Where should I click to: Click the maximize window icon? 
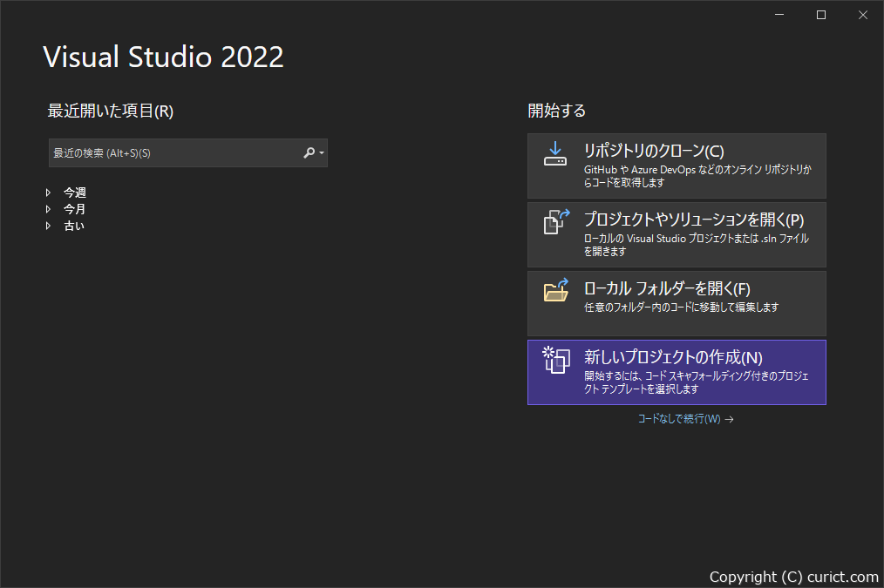pos(819,14)
